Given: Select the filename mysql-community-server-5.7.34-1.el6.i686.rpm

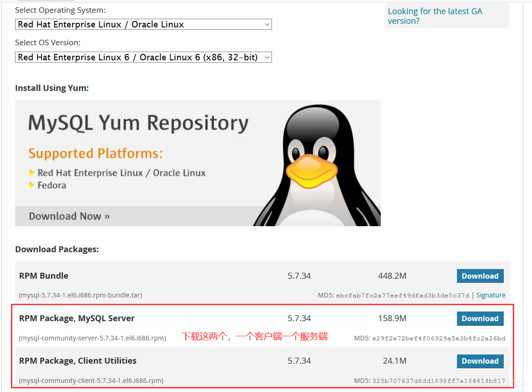Looking at the screenshot, I should [92, 338].
